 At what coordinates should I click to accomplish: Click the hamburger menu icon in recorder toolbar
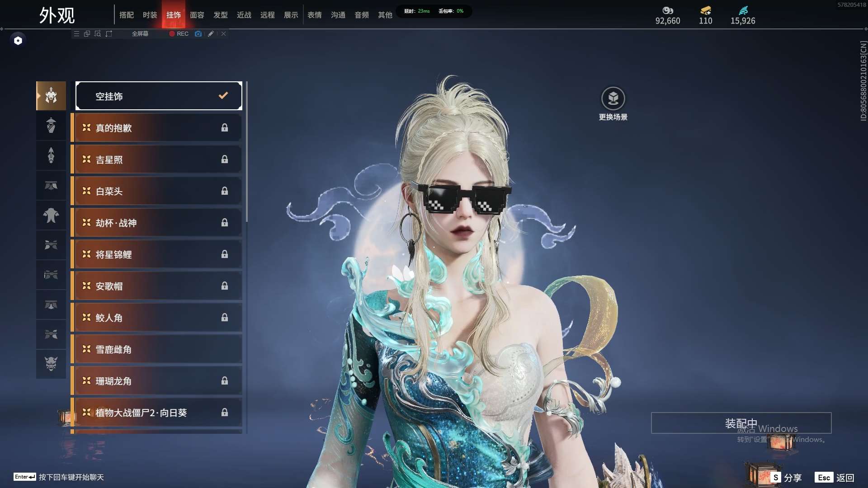pos(77,33)
